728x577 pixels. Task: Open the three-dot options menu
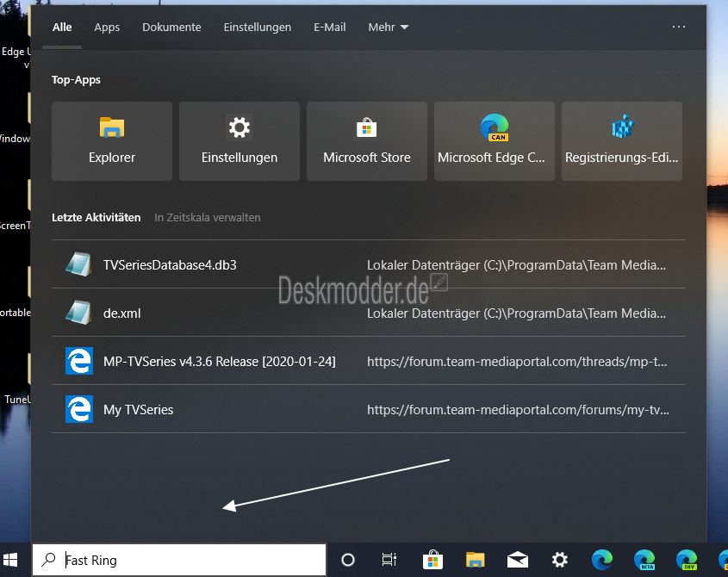tap(678, 27)
